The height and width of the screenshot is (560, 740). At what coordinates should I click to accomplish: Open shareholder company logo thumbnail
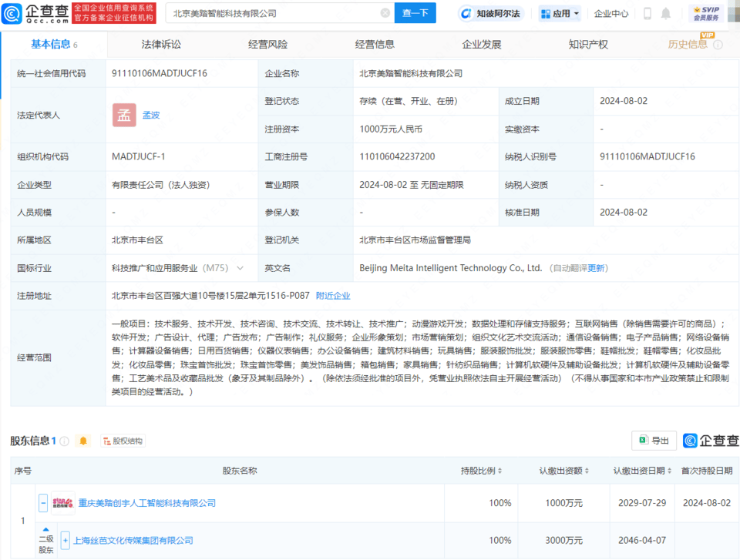pyautogui.click(x=62, y=503)
